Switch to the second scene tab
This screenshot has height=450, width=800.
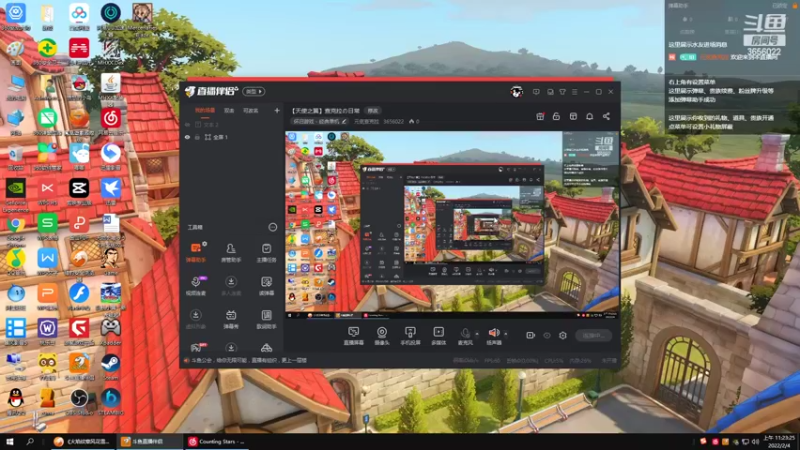coord(229,110)
